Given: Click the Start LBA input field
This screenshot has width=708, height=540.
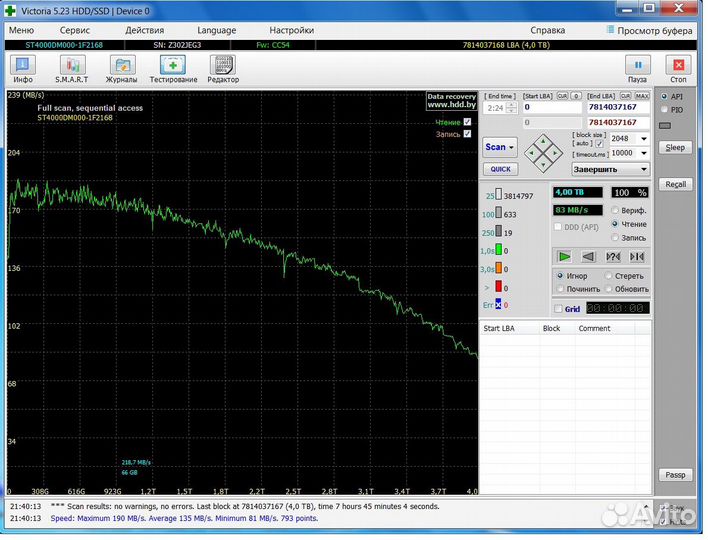Looking at the screenshot, I should click(x=552, y=107).
